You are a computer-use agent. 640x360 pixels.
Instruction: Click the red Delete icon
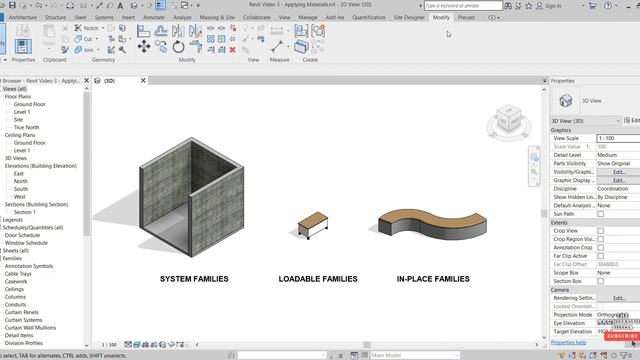pos(232,50)
